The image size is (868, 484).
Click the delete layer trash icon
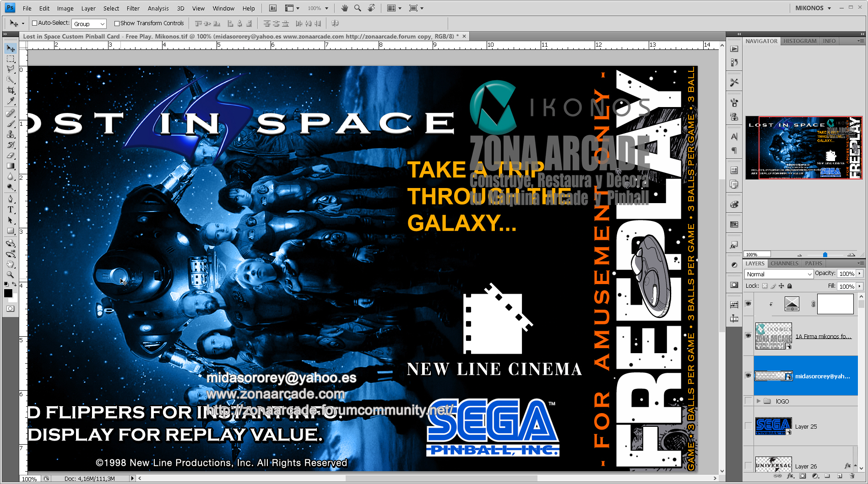point(852,476)
